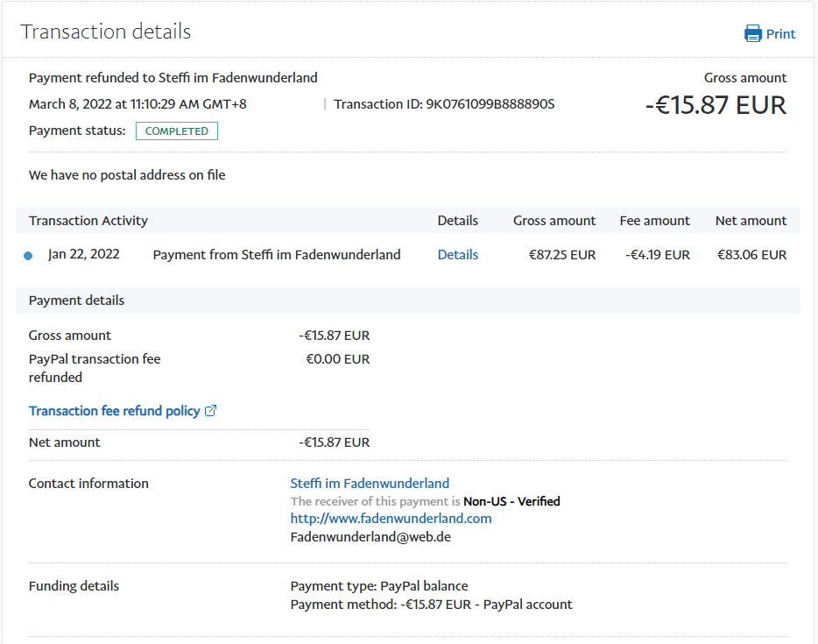
Task: Open Steffi im Fadenwunderland contact link
Action: (x=370, y=484)
